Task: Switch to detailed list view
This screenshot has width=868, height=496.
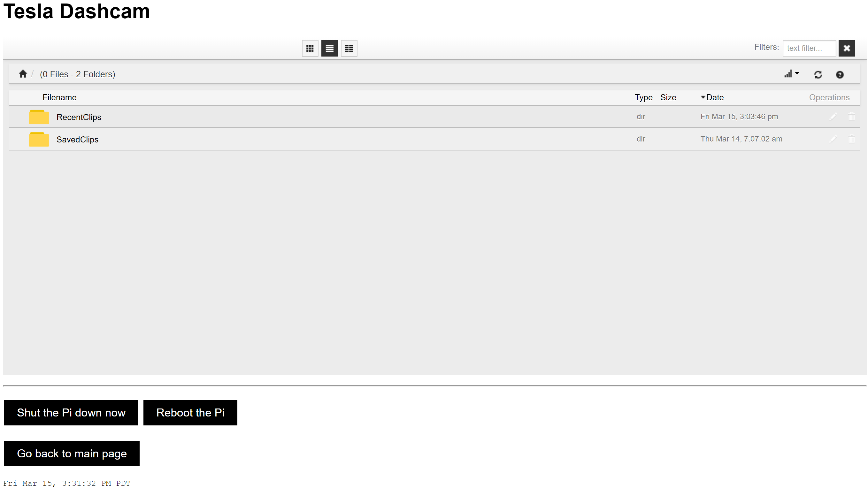Action: 350,48
